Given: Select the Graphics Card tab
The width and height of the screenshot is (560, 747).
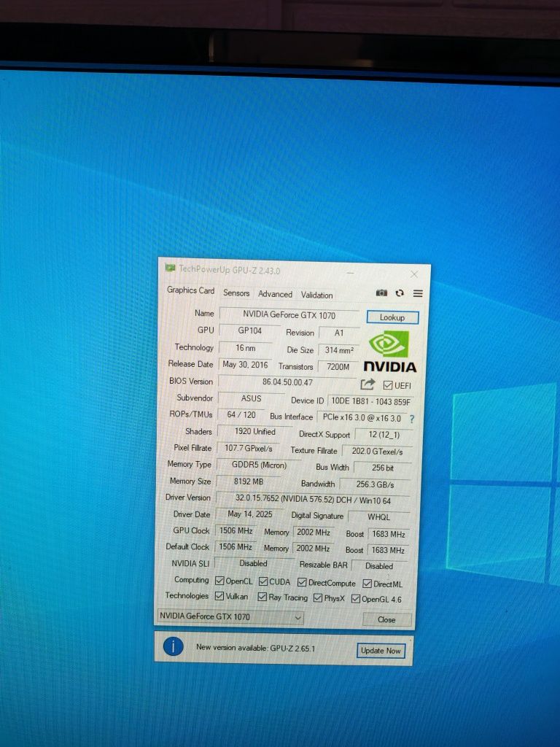Looking at the screenshot, I should 190,290.
